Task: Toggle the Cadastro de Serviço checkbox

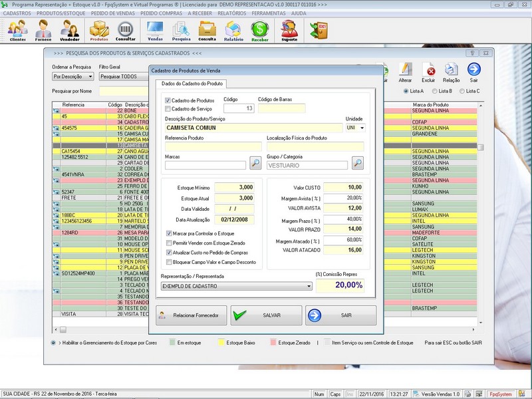Action: point(168,108)
